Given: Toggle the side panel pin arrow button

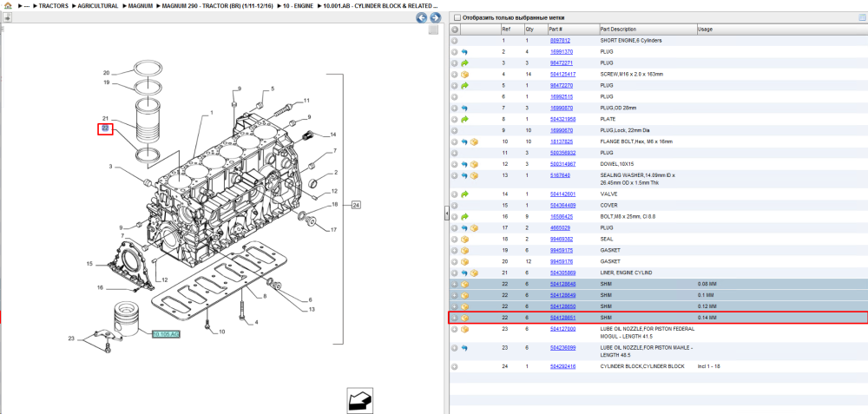Looking at the screenshot, I should [7, 17].
